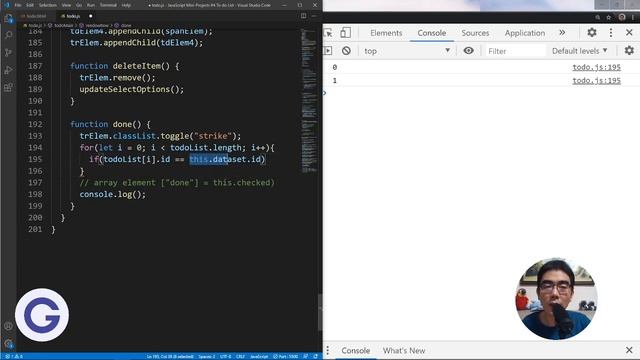Open the Run menu
This screenshot has height=360, width=640.
click(x=91, y=5)
